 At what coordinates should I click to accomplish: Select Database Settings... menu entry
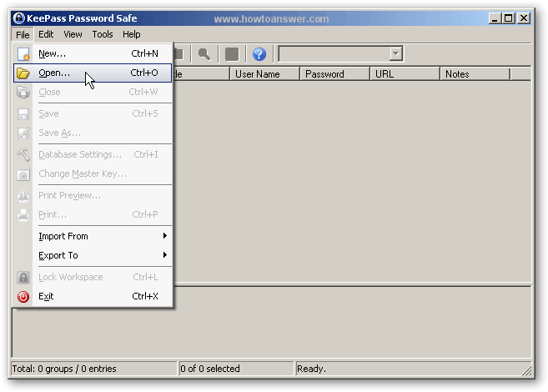pyautogui.click(x=93, y=154)
